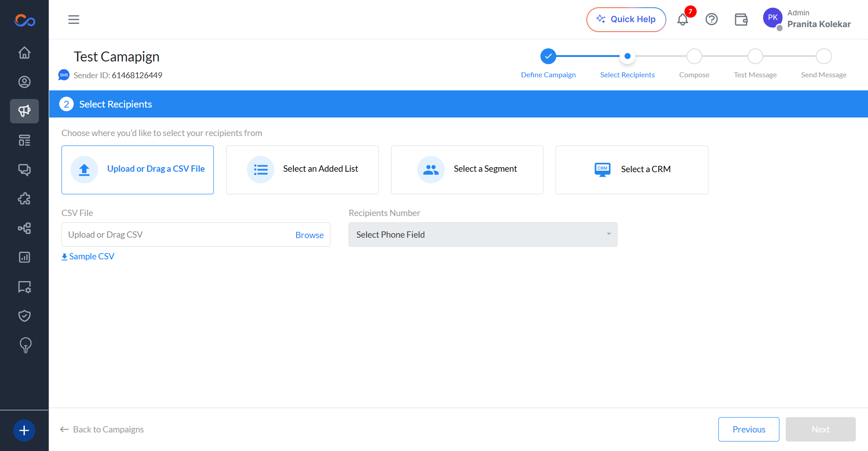Click the Pranita Kolekar user name
Image resolution: width=868 pixels, height=451 pixels.
[x=819, y=24]
